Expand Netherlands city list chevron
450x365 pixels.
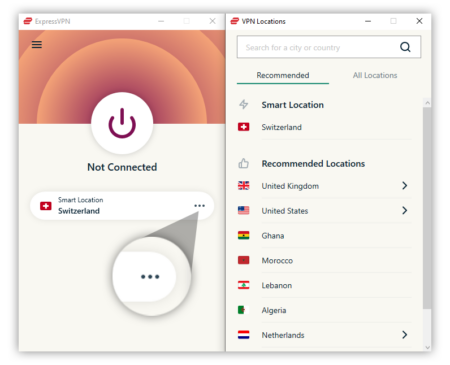point(405,335)
